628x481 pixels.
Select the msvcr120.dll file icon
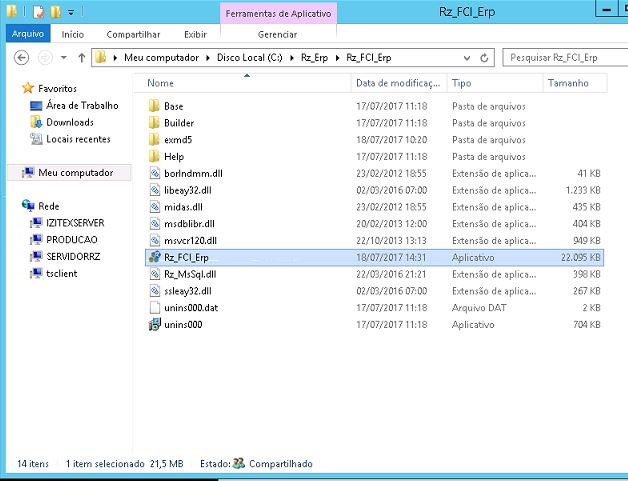pos(155,240)
